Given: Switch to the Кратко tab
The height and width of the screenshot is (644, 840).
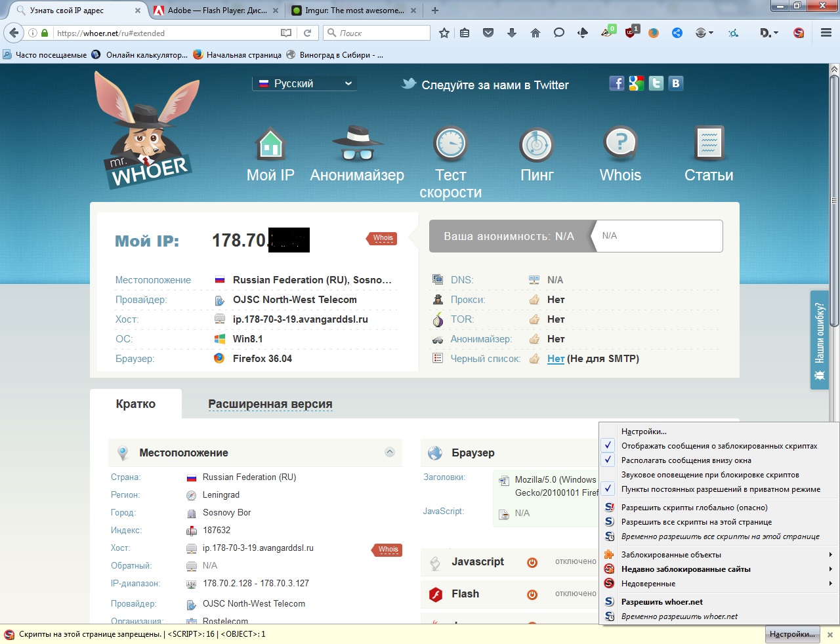Looking at the screenshot, I should click(136, 404).
